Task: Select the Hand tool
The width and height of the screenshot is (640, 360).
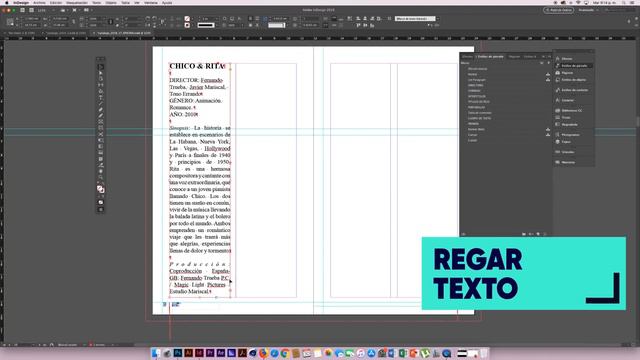Action: 101,171
